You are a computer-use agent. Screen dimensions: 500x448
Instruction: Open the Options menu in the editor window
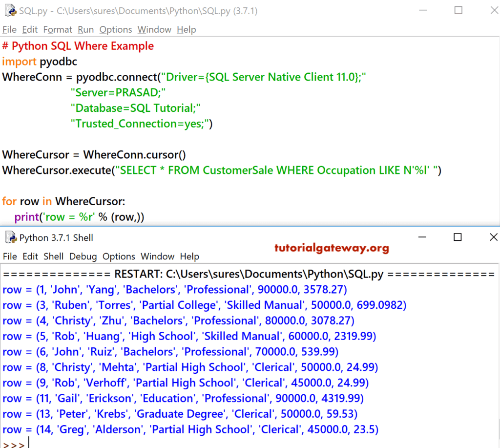coord(115,29)
